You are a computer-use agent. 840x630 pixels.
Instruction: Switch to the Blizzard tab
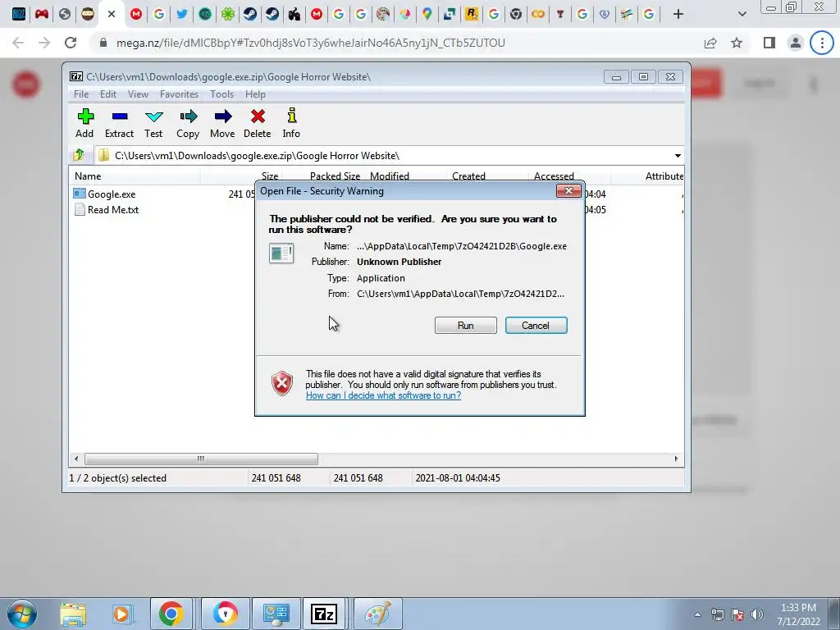click(x=19, y=15)
